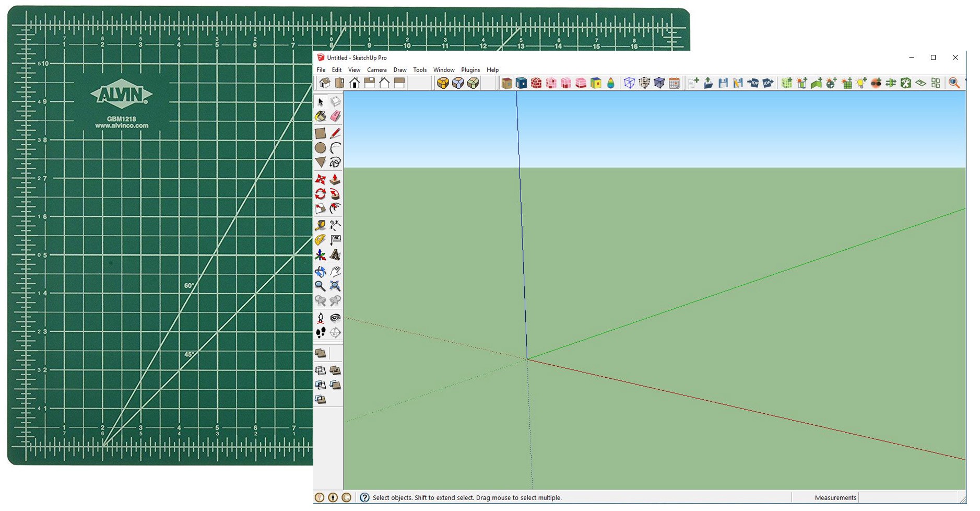This screenshot has height=511, width=980.
Task: Click the Export IDF icon
Action: click(x=768, y=83)
